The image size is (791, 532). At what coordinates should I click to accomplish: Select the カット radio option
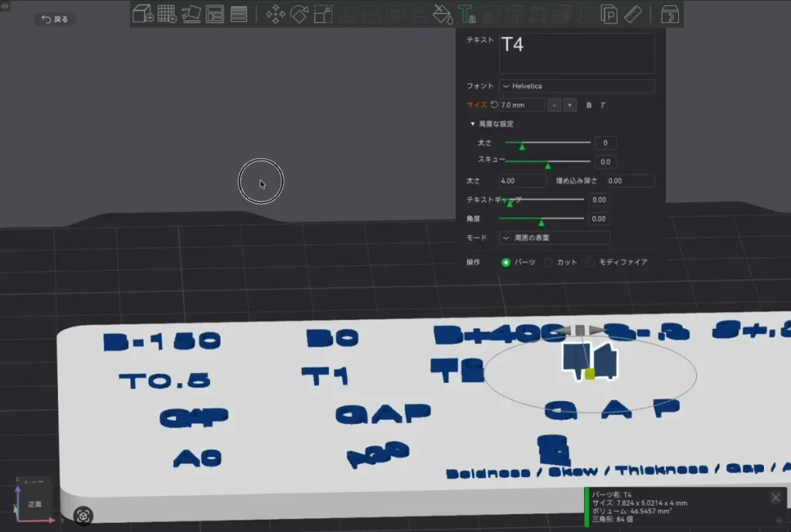548,263
